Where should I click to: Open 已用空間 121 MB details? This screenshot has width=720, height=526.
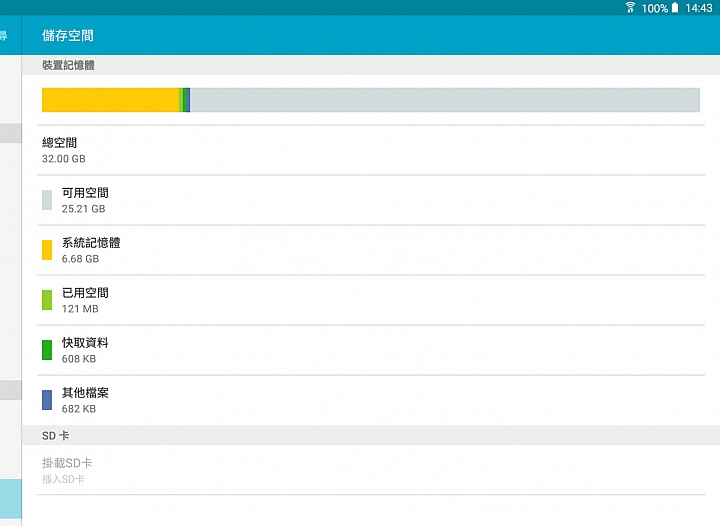click(x=371, y=301)
